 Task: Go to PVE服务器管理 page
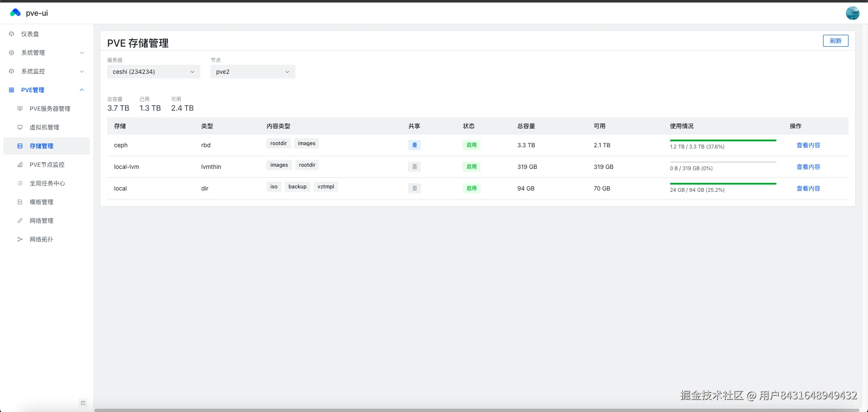pos(47,109)
